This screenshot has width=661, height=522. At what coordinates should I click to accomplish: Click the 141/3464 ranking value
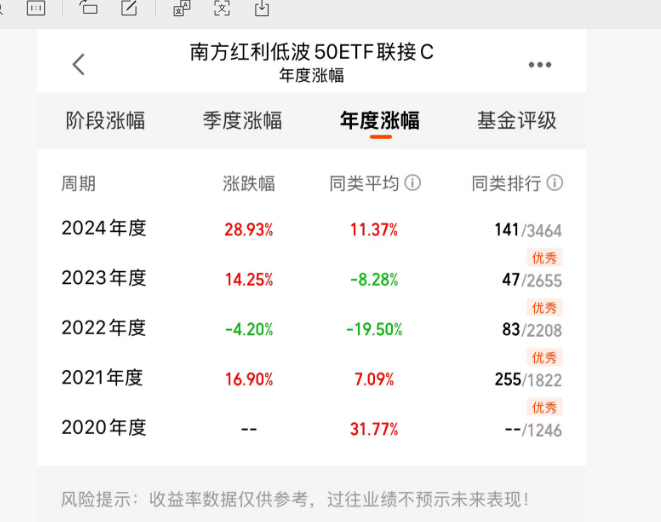point(528,230)
